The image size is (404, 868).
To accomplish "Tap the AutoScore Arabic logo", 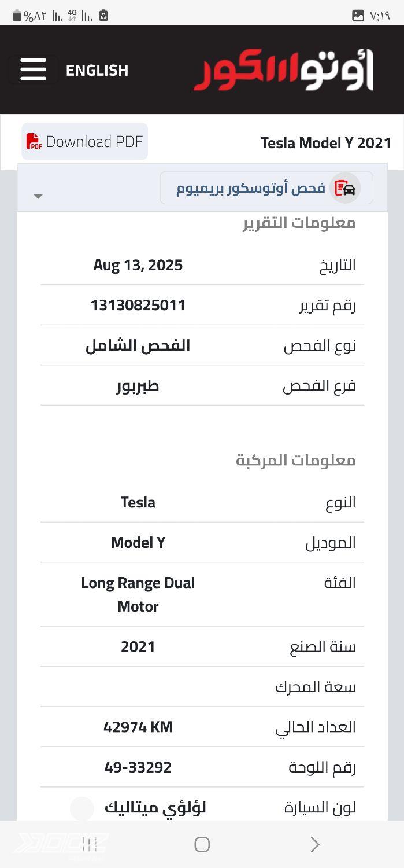I will [x=284, y=70].
